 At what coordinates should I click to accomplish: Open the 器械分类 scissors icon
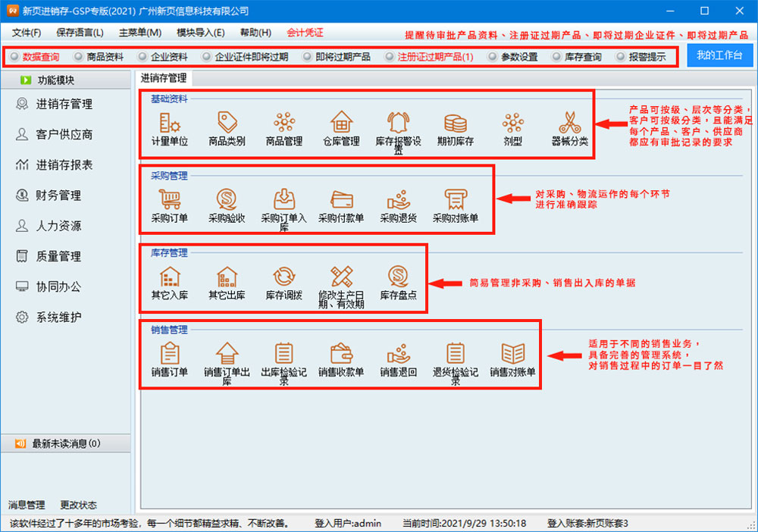(569, 123)
